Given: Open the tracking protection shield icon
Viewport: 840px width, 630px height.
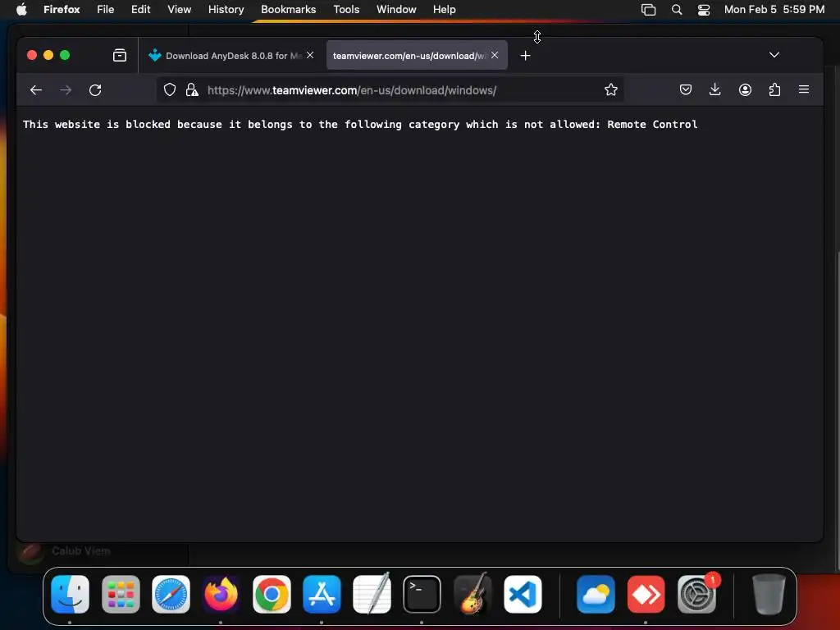Looking at the screenshot, I should pos(170,90).
